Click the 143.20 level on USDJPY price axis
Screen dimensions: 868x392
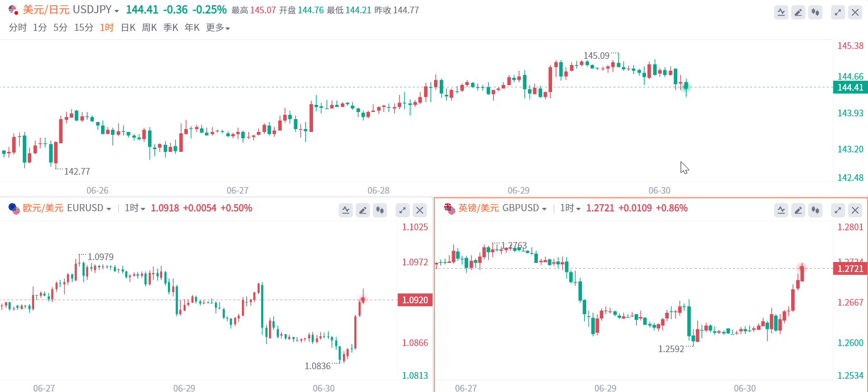tap(850, 149)
